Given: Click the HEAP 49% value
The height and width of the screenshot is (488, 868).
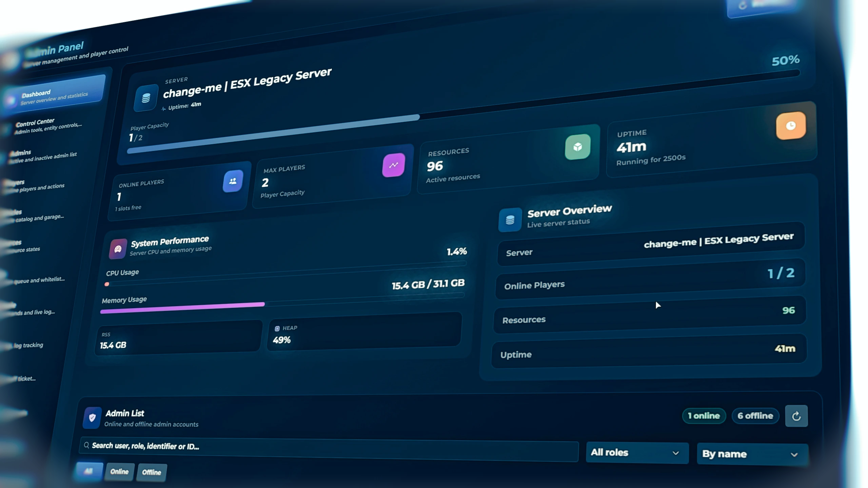Looking at the screenshot, I should (x=282, y=340).
